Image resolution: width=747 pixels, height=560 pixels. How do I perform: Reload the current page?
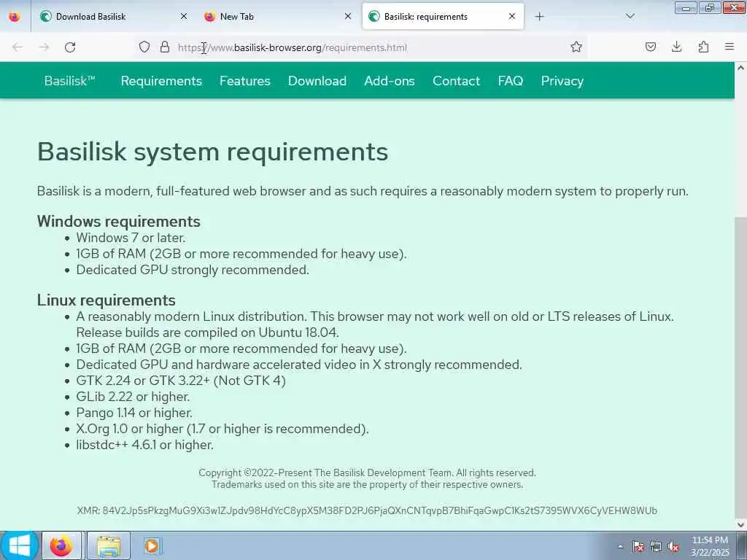(70, 47)
